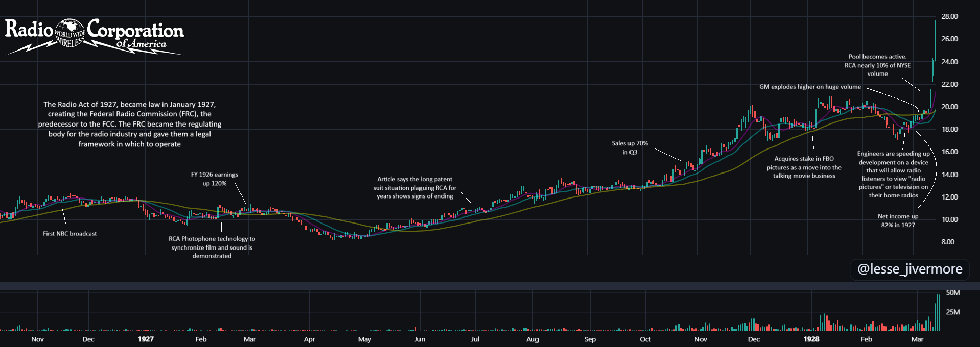Click the final Mar label at the axis end

click(x=917, y=339)
